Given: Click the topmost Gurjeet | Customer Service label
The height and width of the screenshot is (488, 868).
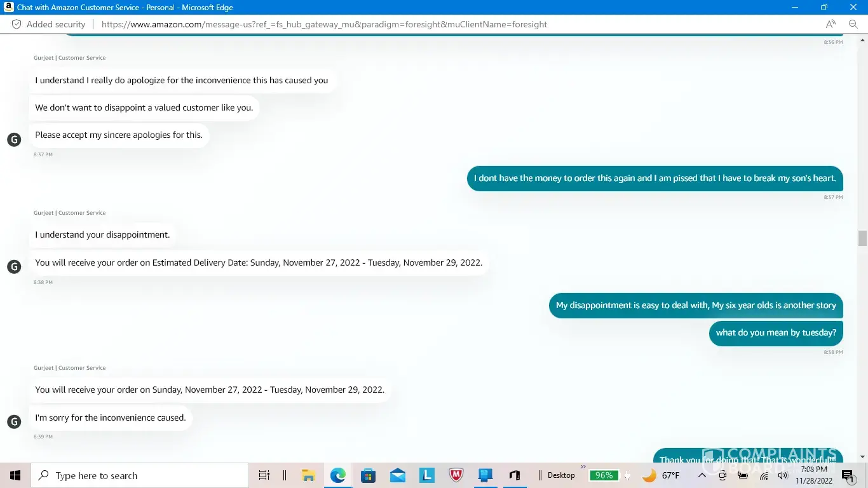Looking at the screenshot, I should pyautogui.click(x=70, y=58).
